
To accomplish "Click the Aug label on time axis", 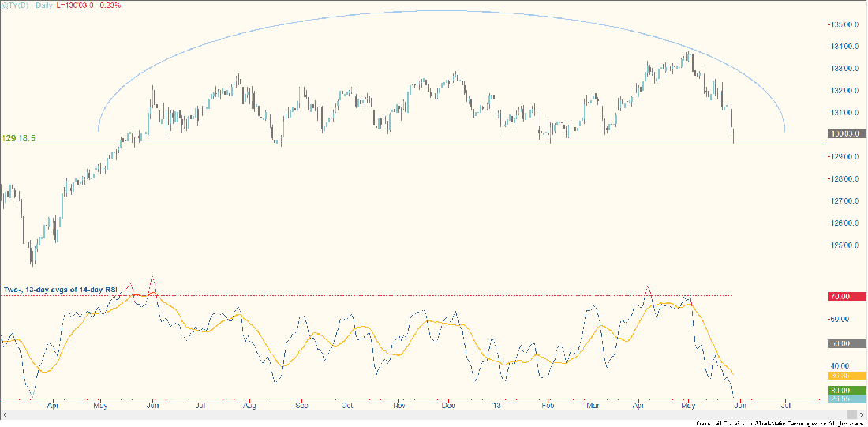I will pos(250,407).
